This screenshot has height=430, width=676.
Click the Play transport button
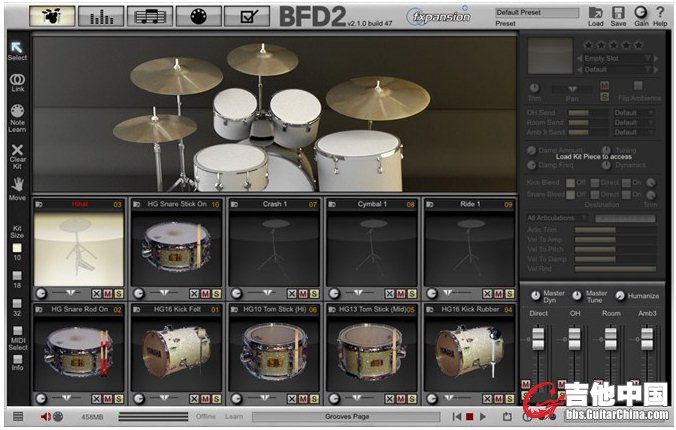[483, 417]
